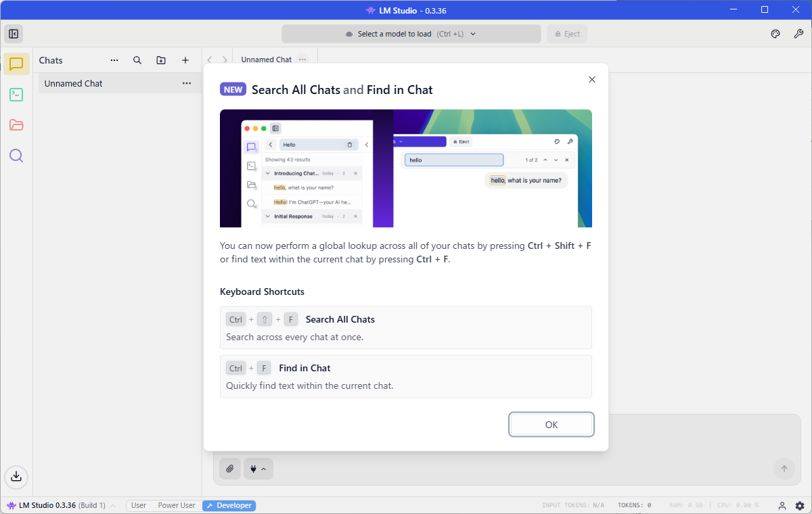
Task: Switch to User mode
Action: [139, 505]
